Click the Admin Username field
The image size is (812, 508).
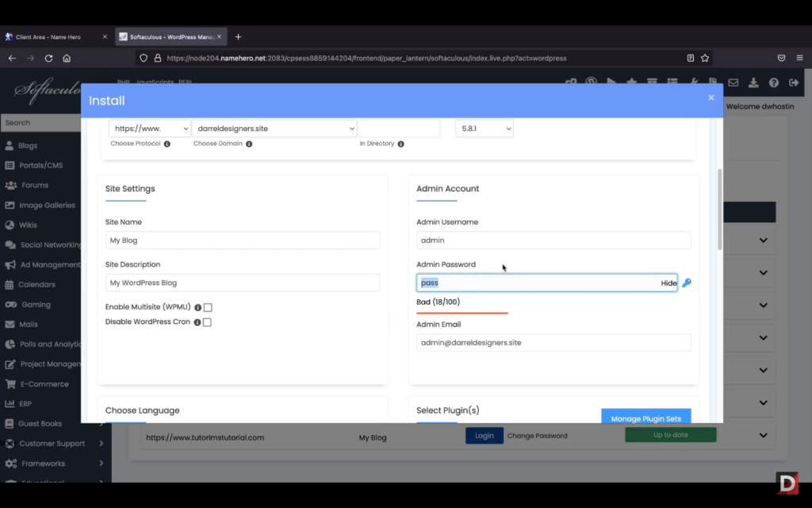click(553, 241)
